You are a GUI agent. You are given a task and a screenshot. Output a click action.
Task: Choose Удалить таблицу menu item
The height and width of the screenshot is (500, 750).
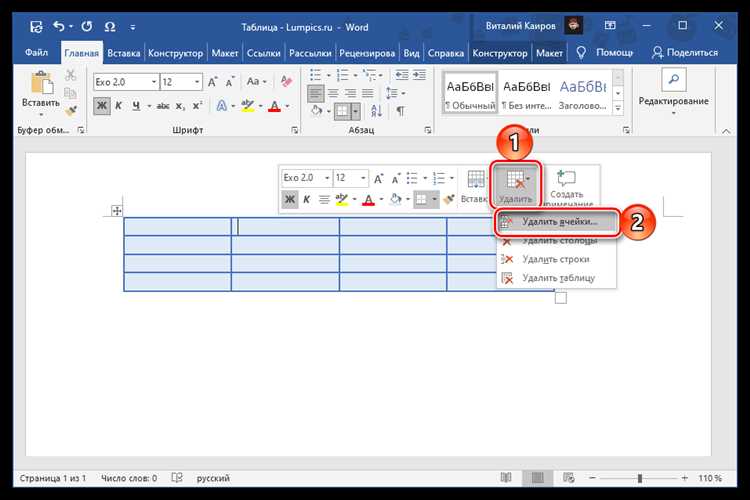(556, 278)
